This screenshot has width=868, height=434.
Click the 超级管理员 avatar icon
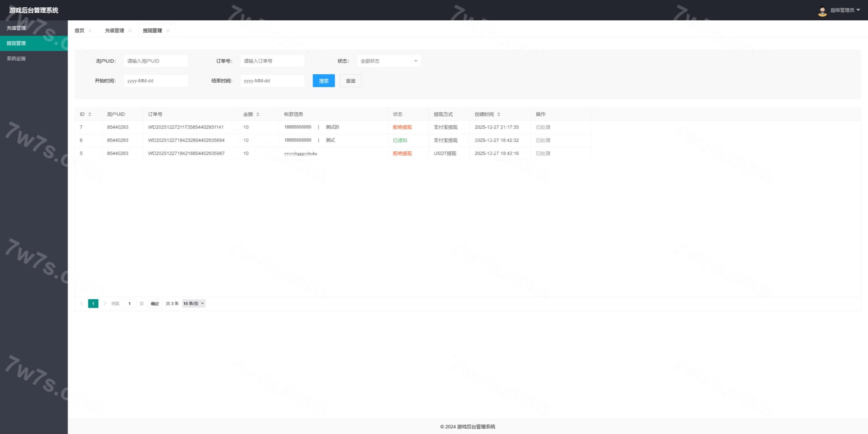click(822, 11)
